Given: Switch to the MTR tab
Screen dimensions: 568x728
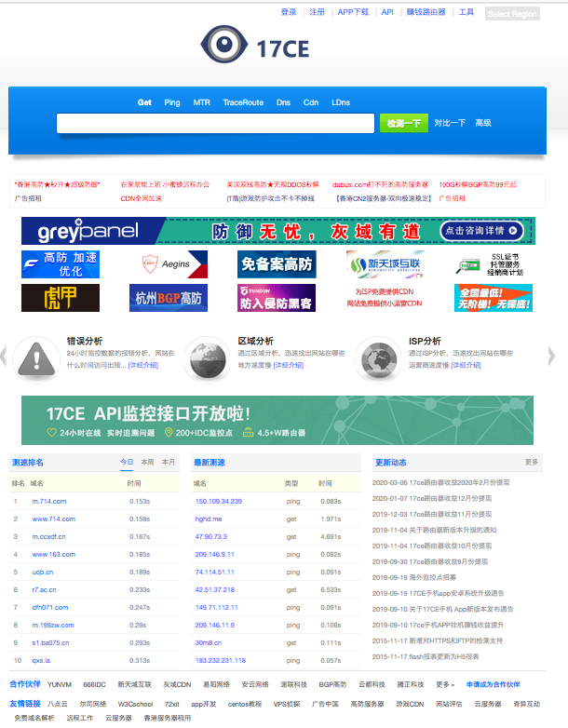Looking at the screenshot, I should point(201,102).
